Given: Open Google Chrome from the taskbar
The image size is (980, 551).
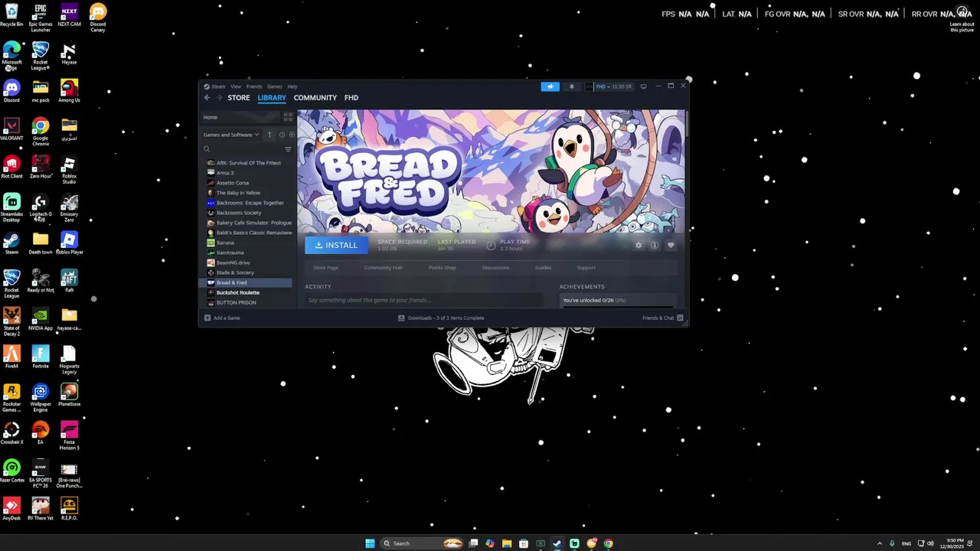Looking at the screenshot, I should pyautogui.click(x=608, y=543).
